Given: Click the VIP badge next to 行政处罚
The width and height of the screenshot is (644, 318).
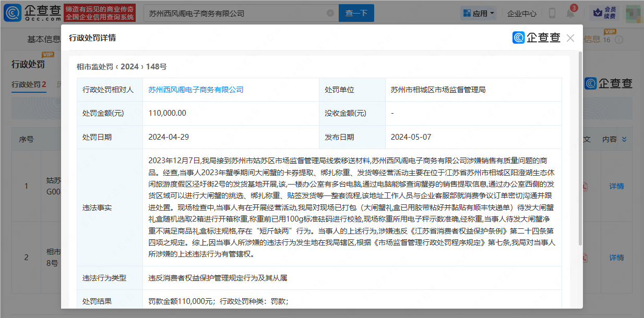Looking at the screenshot, I should [49, 55].
